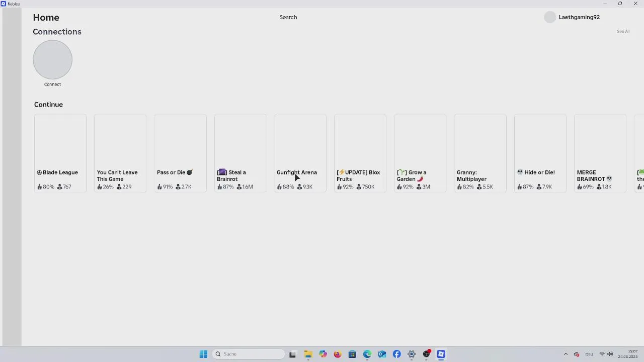Open the Steal a Brainrot game card
Viewport: 644px width, 362px height.
coord(240,153)
